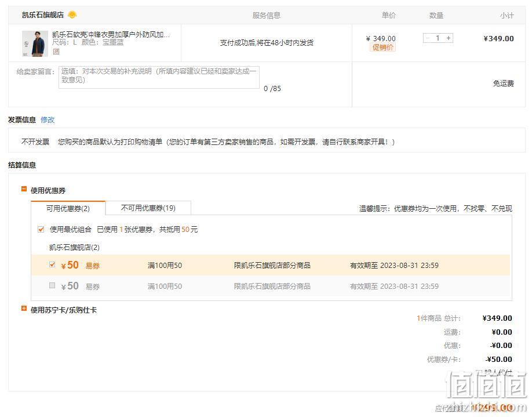Click 修改 next to 发票信息

tap(48, 120)
